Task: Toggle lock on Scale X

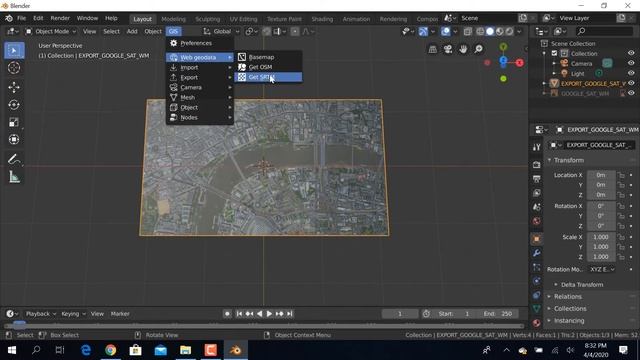Action: pyautogui.click(x=621, y=237)
